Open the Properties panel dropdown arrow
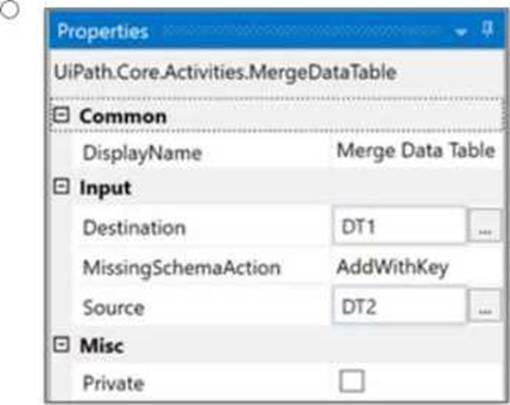 pyautogui.click(x=461, y=32)
